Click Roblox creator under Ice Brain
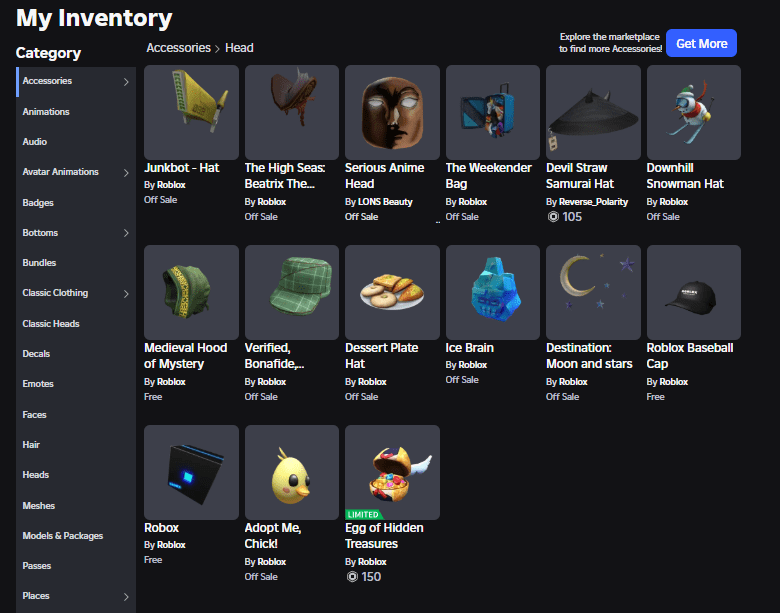 click(x=473, y=365)
